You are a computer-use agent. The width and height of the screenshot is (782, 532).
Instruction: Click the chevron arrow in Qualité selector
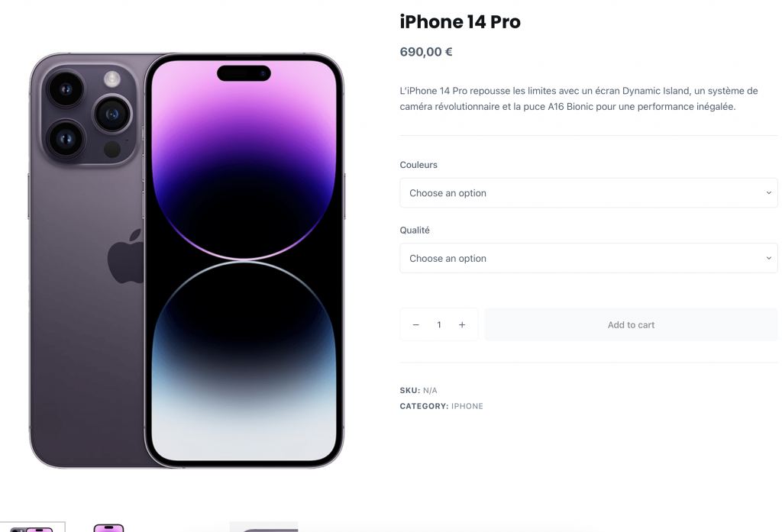point(768,258)
